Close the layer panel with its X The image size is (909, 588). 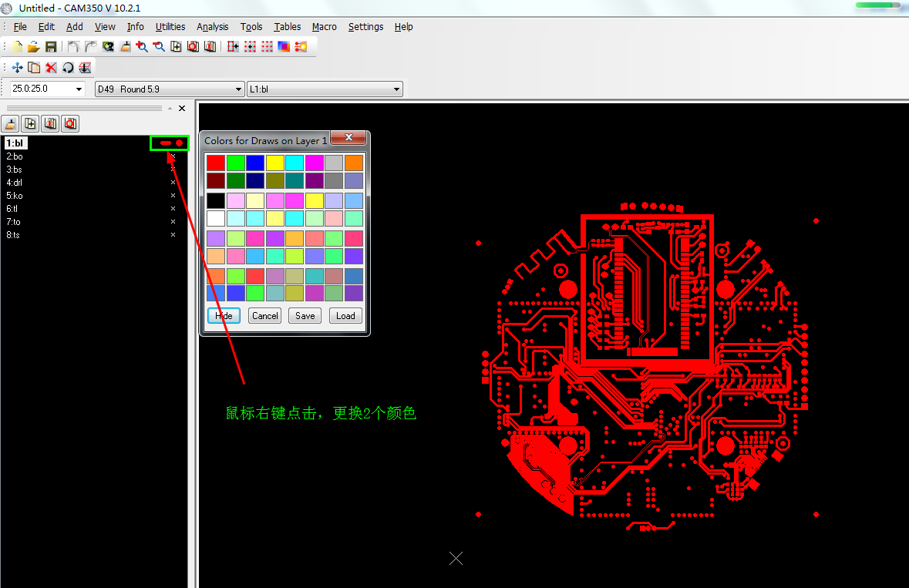click(182, 109)
